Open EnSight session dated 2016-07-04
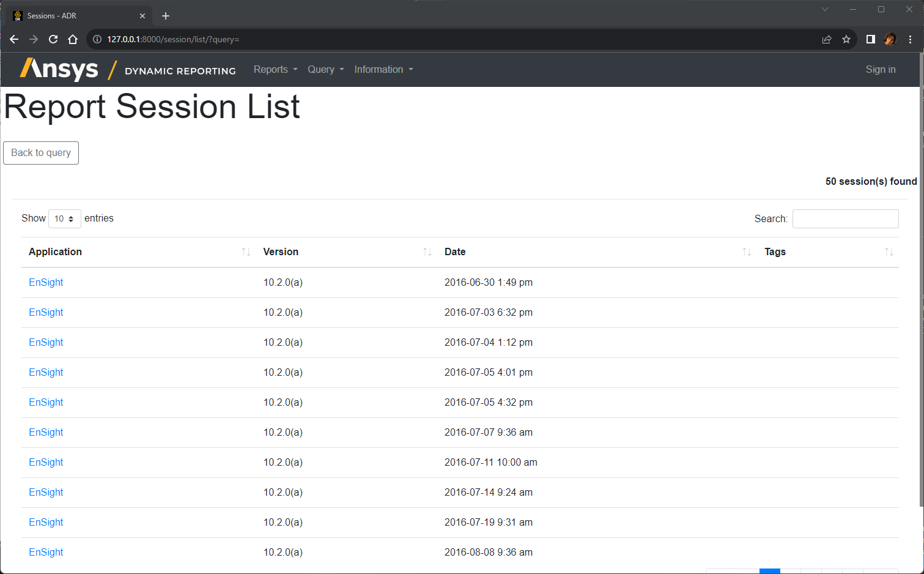 (46, 343)
